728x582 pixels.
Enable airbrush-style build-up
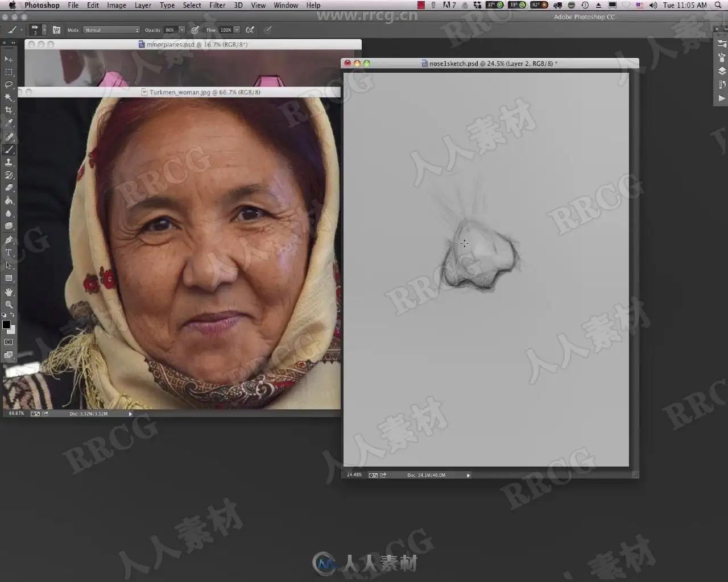(250, 30)
